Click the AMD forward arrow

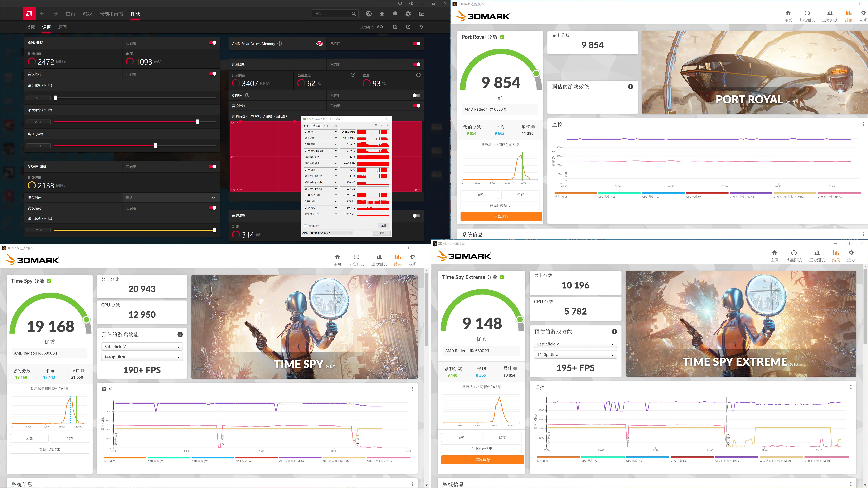click(56, 14)
